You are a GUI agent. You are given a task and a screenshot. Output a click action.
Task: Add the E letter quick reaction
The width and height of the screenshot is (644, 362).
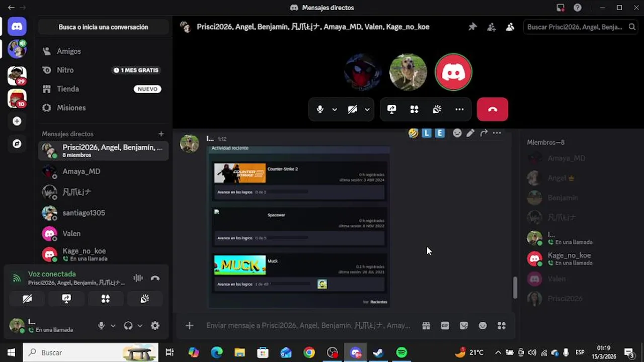(x=440, y=133)
